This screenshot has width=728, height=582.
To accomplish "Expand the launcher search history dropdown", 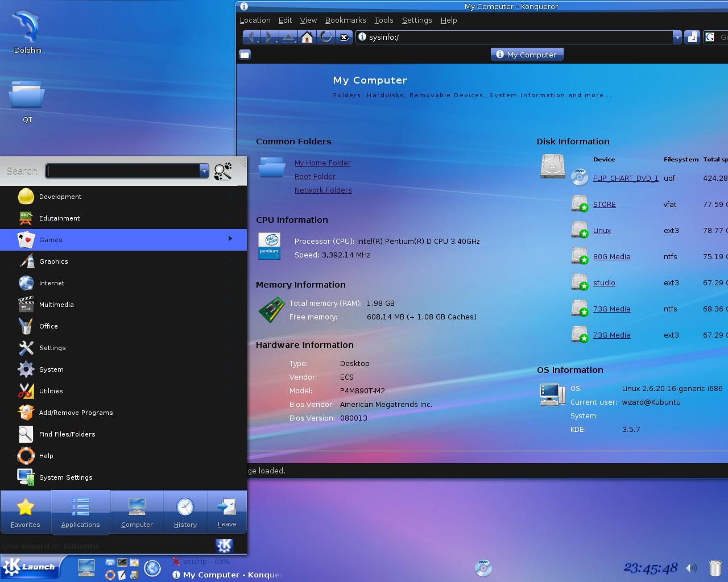I will tap(204, 171).
